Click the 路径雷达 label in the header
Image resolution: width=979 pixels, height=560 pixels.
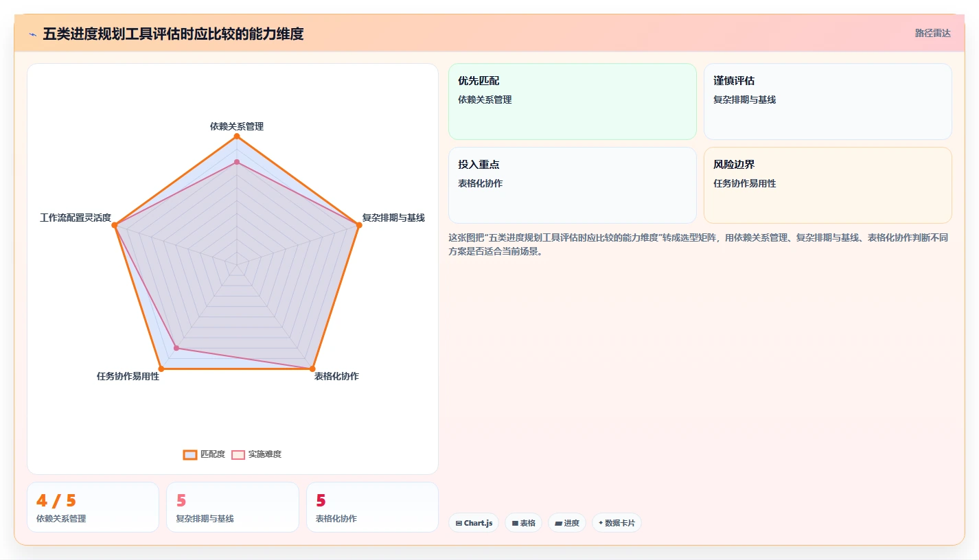(x=932, y=33)
